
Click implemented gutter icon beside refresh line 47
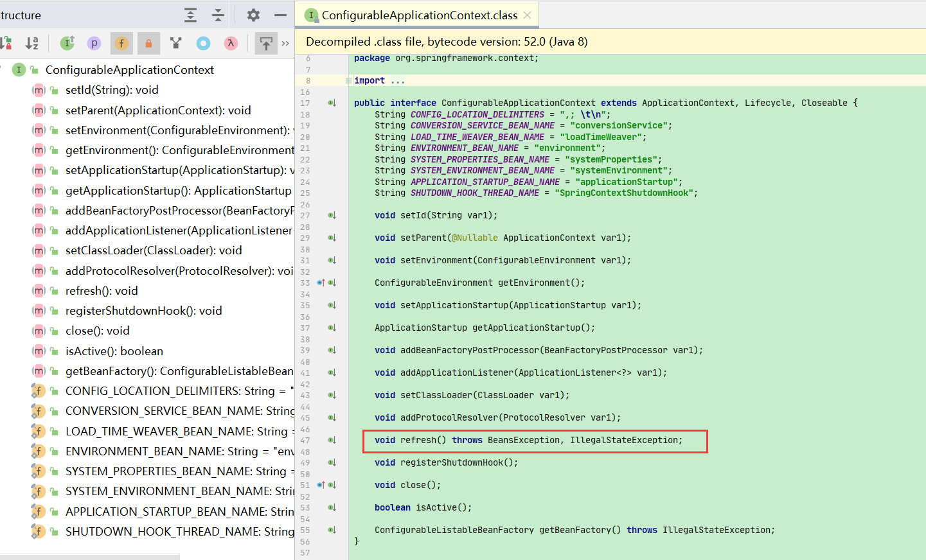332,440
